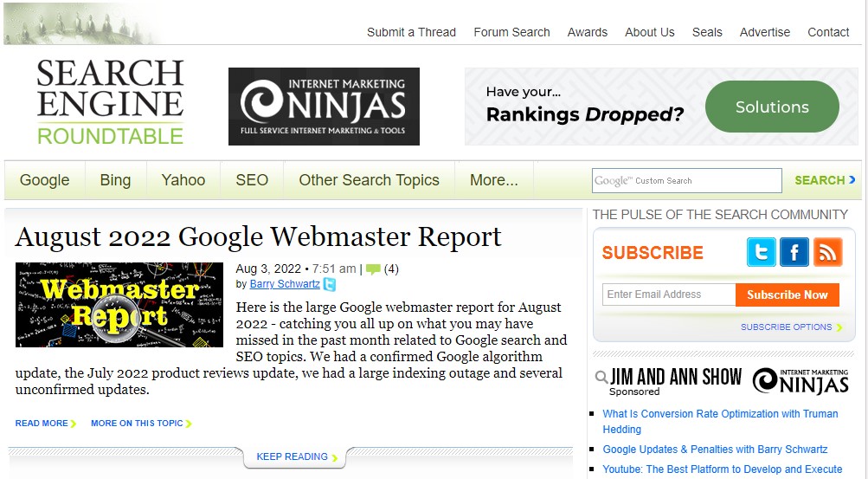Open Submit a Thread link
Image resolution: width=868 pixels, height=479 pixels.
tap(411, 32)
